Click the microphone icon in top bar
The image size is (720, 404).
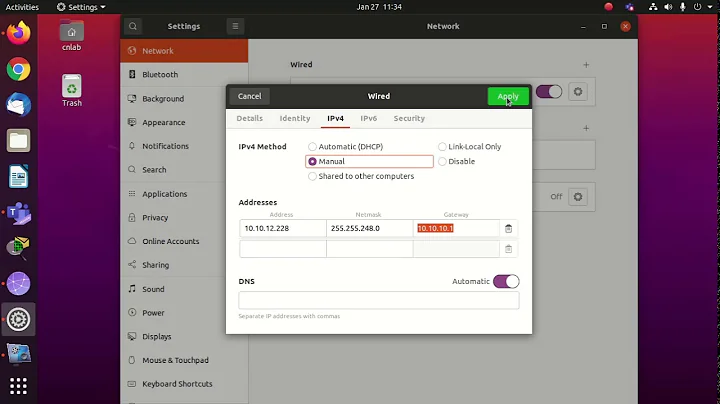click(683, 7)
